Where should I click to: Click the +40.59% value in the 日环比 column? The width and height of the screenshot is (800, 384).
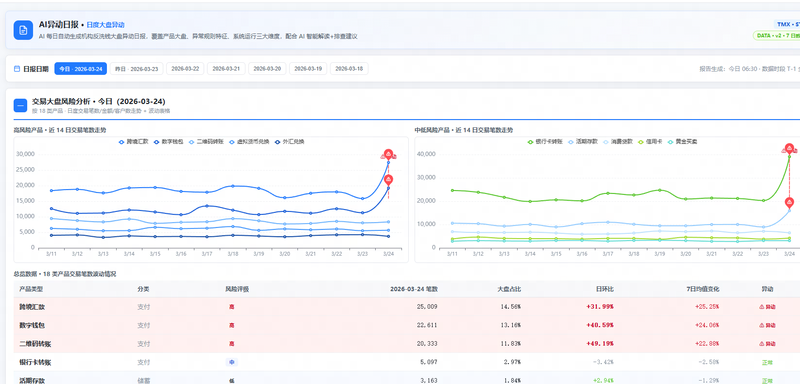(600, 325)
